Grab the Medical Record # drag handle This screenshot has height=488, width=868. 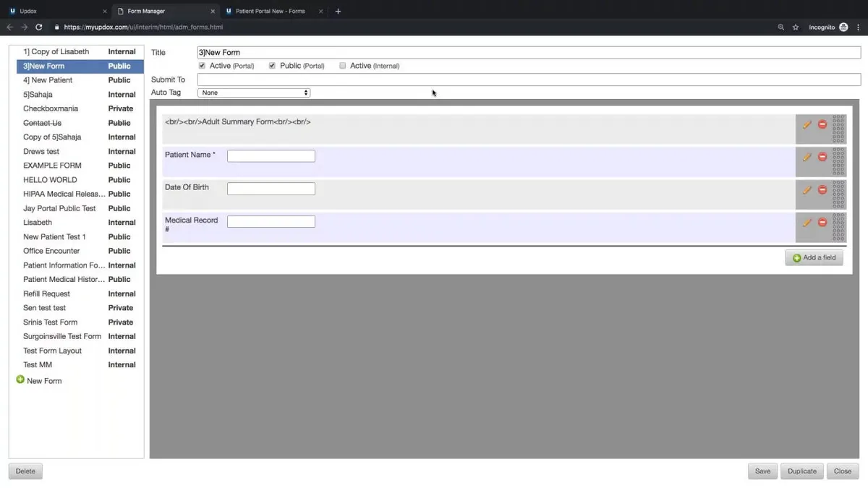838,227
